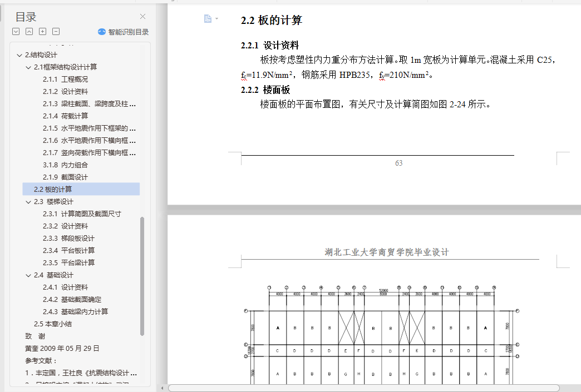
Task: Go to 2.1.1 工程概况 in outline
Action: (65, 79)
